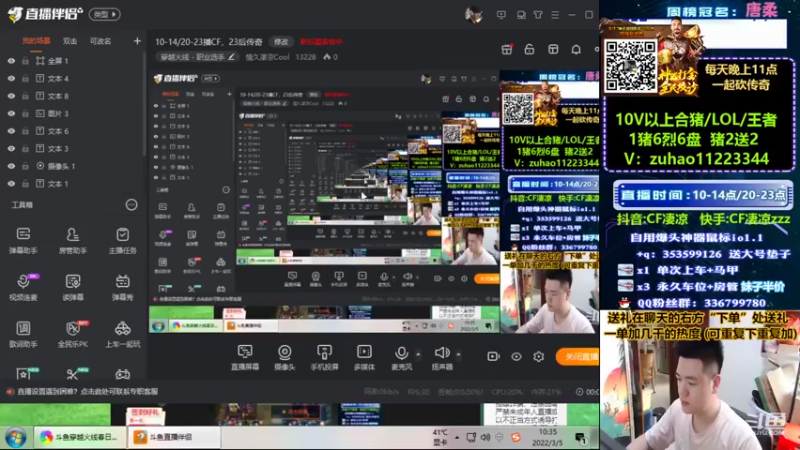Expand microphone options arrow
The height and width of the screenshot is (450, 800).
tap(418, 354)
